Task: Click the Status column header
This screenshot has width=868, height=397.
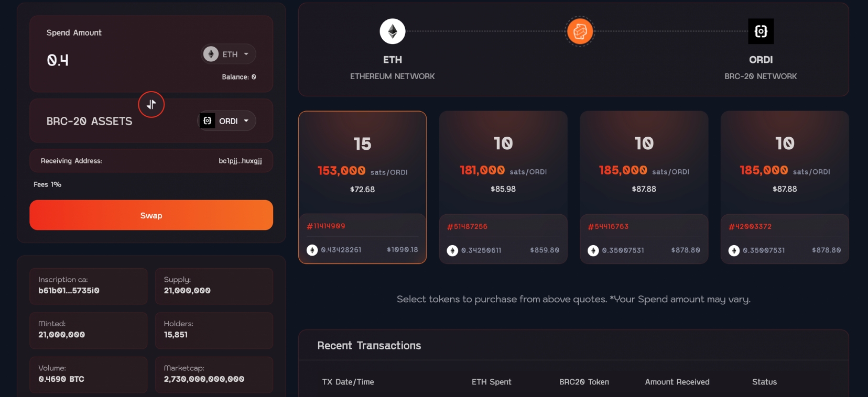Action: point(764,382)
